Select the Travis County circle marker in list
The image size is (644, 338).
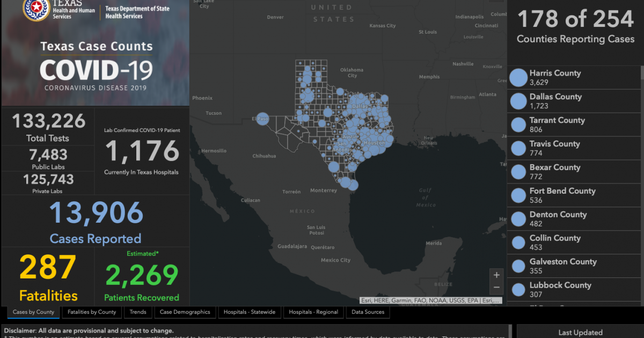[518, 148]
